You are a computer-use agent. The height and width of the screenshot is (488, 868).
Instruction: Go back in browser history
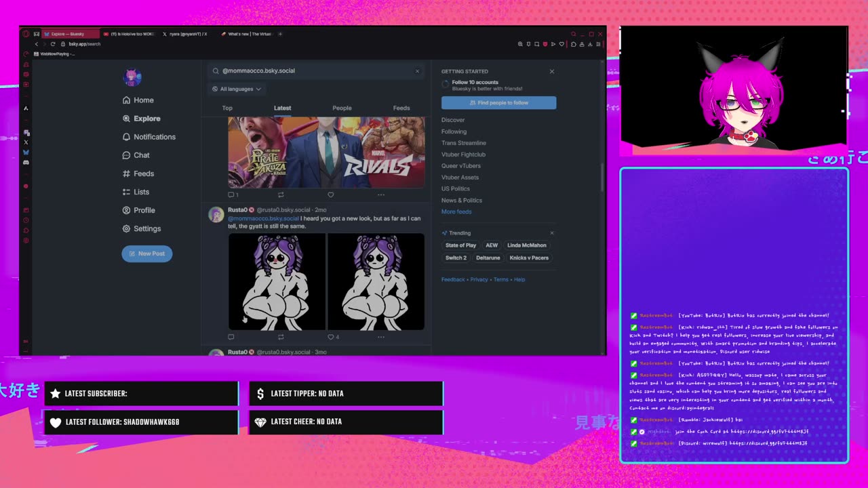37,44
